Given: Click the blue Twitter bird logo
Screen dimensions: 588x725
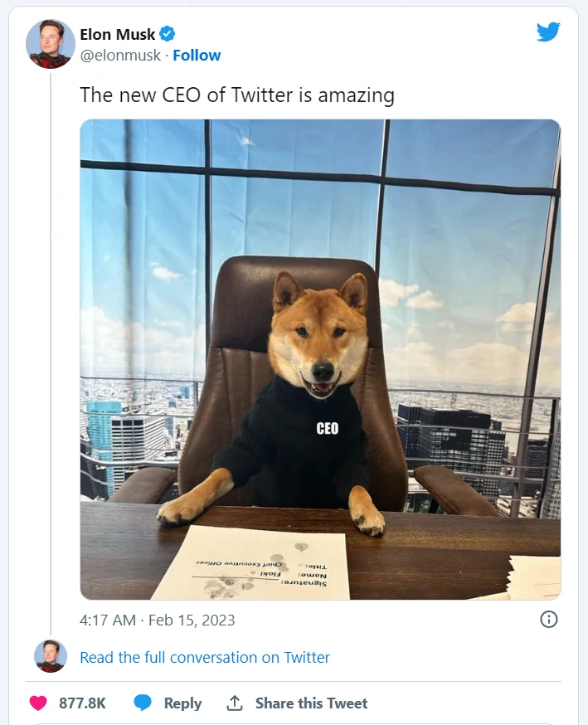Looking at the screenshot, I should point(548,32).
